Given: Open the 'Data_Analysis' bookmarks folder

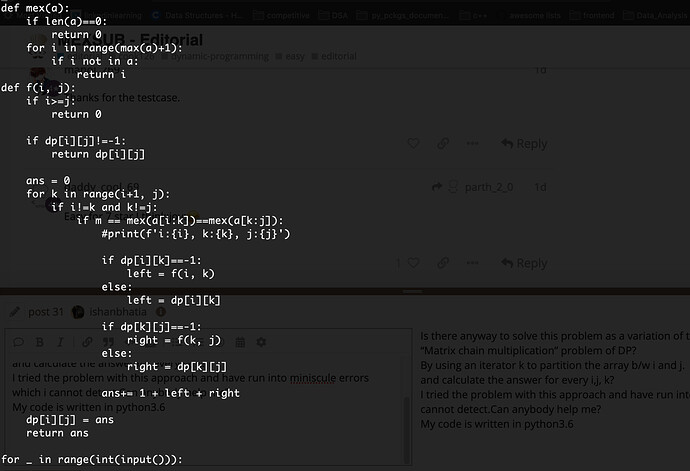Looking at the screenshot, I should pos(655,15).
